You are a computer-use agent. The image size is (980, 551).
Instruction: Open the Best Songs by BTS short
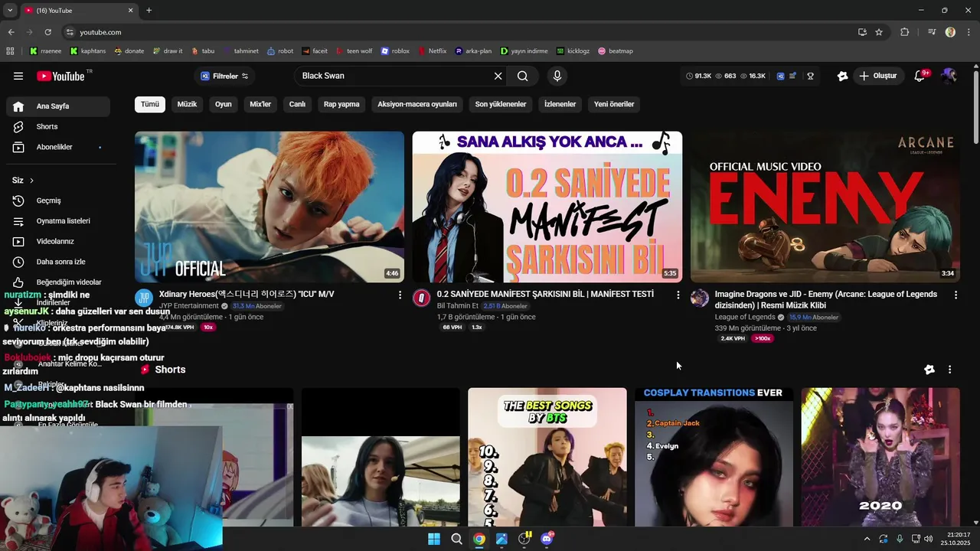(547, 457)
